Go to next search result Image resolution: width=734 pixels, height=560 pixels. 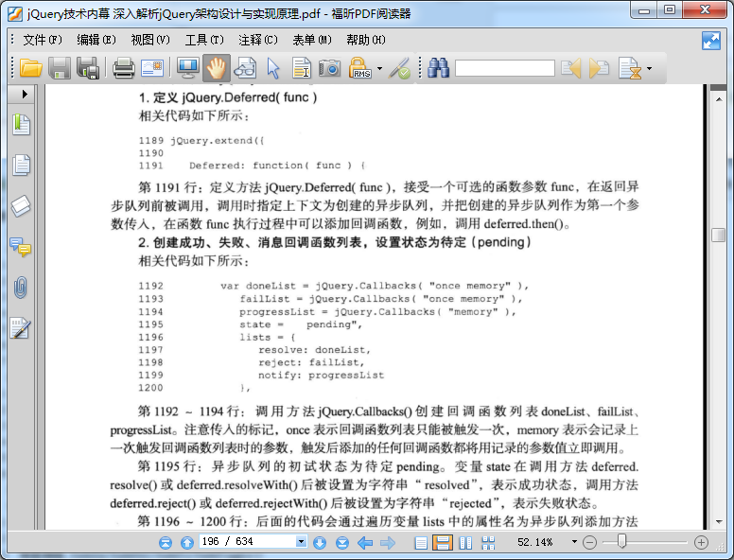599,68
